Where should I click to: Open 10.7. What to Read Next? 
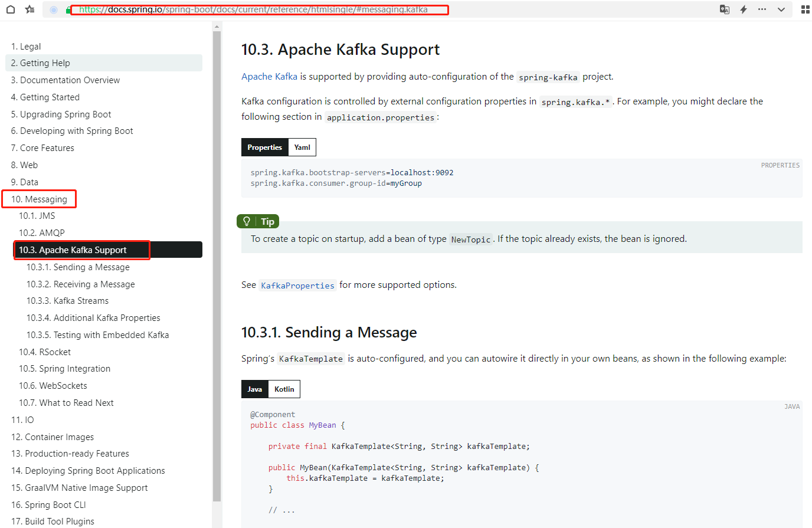(66, 403)
